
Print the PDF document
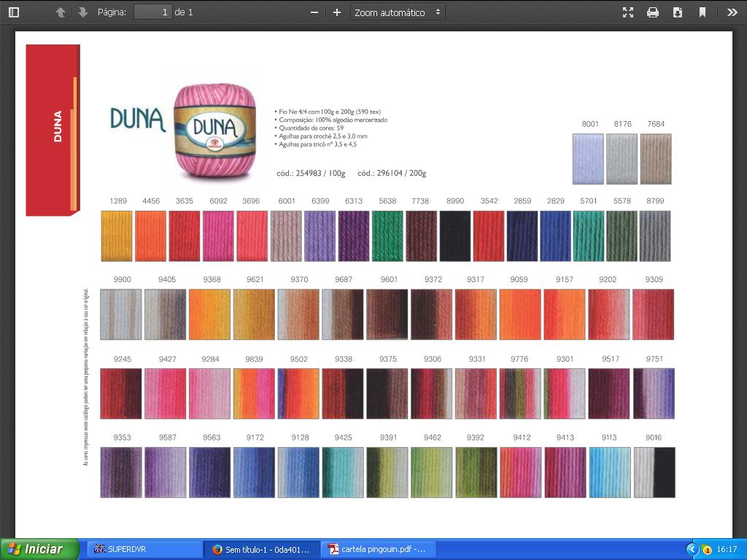click(x=653, y=12)
